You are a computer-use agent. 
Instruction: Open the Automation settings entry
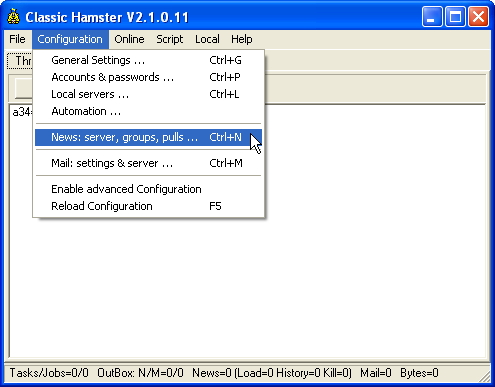pyautogui.click(x=148, y=111)
